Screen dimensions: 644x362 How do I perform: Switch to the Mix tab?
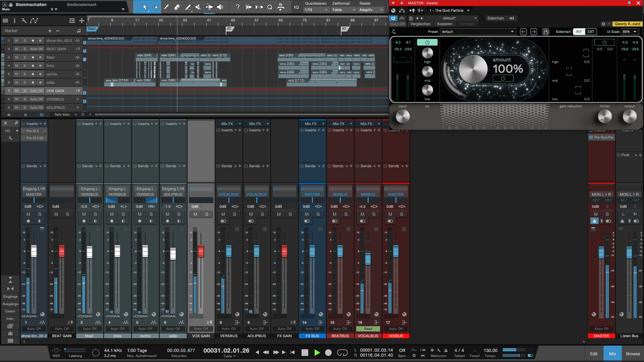(612, 354)
